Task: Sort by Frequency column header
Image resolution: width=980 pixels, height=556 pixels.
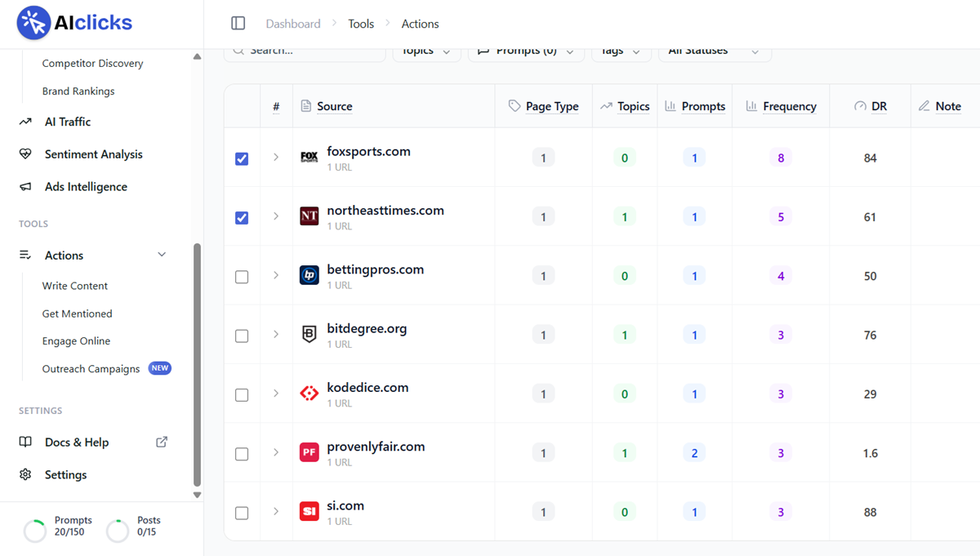Action: 790,106
